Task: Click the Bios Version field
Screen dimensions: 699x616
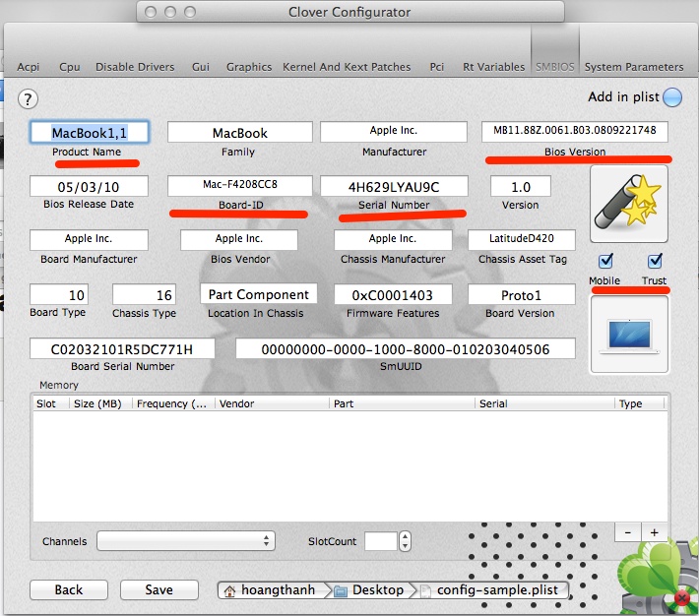Action: pyautogui.click(x=575, y=132)
